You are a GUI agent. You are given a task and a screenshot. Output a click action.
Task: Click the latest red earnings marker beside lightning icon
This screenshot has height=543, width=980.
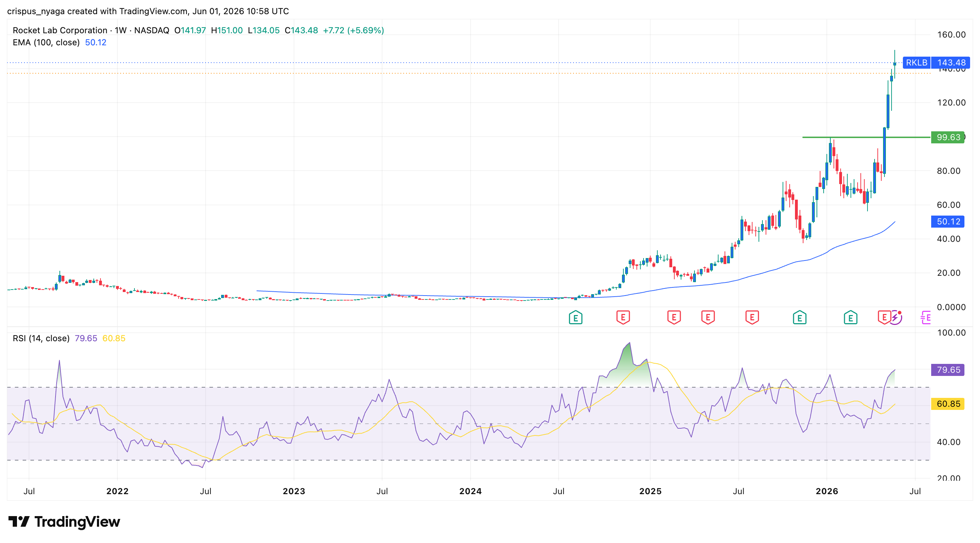[x=884, y=318]
